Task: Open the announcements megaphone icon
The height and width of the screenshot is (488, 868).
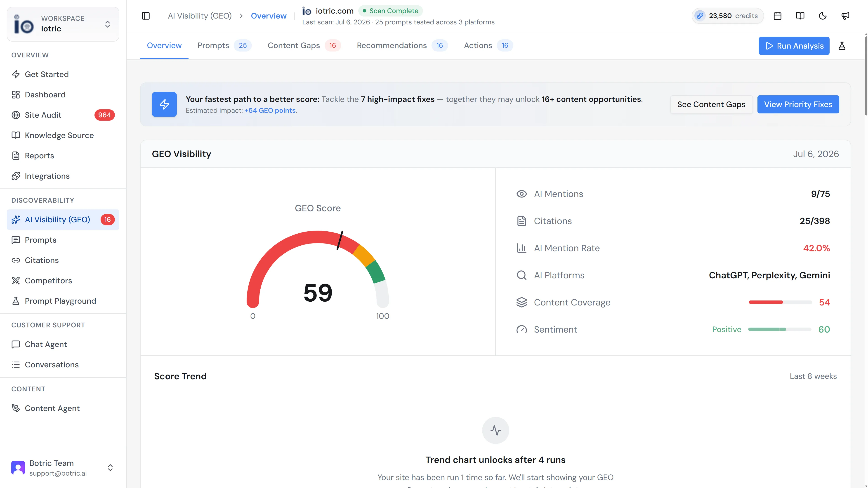Action: pyautogui.click(x=845, y=16)
